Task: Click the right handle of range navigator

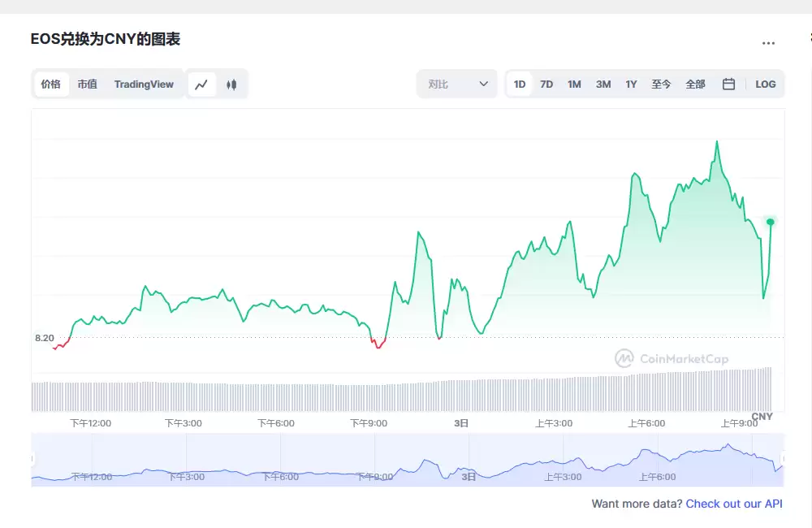Action: pos(783,459)
